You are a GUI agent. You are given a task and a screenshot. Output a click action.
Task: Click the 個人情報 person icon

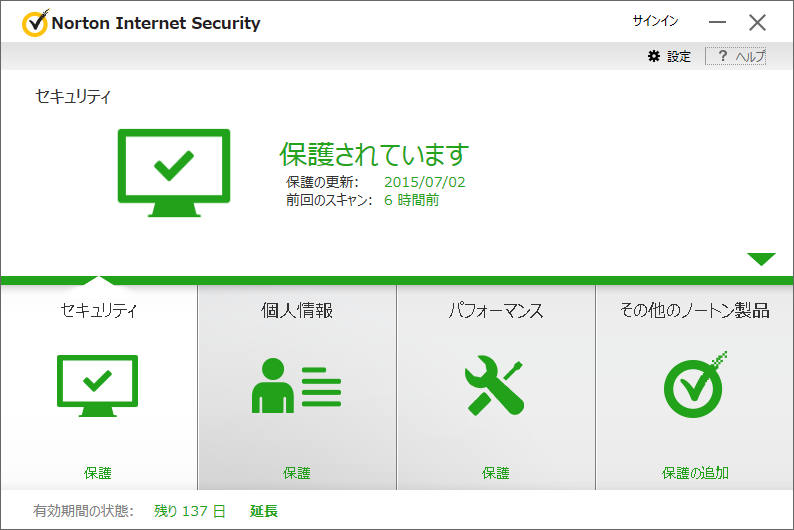pos(296,386)
